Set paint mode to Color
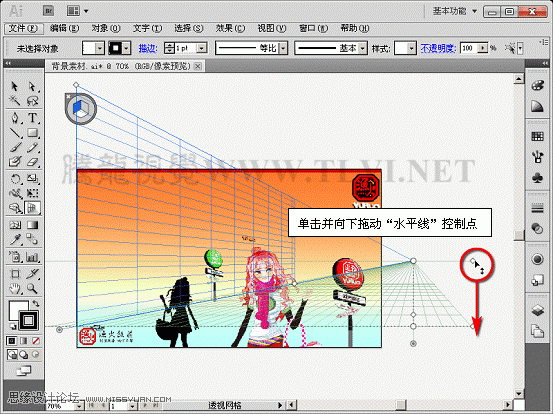Screen dimensions: 553x414 tap(12, 341)
